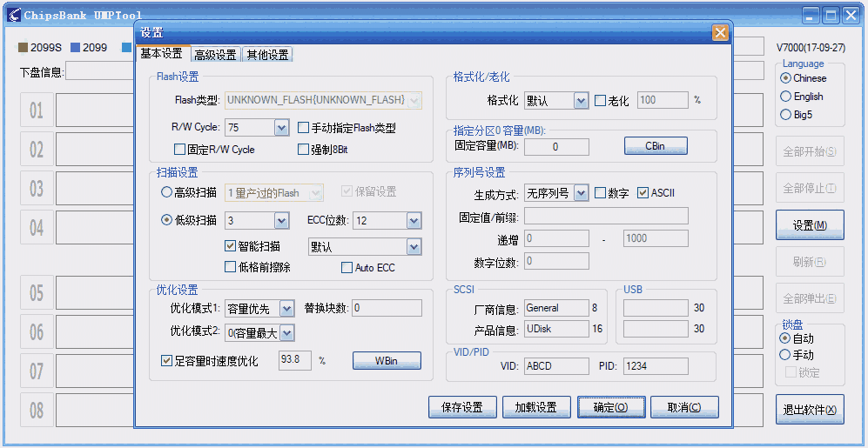The width and height of the screenshot is (868, 448).
Task: Click the 取消(C) button
Action: point(685,408)
